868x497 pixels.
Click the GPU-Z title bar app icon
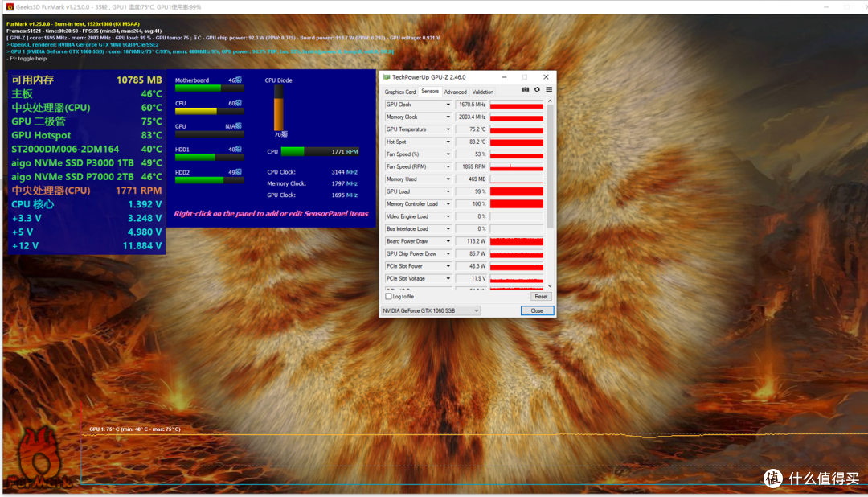point(387,77)
